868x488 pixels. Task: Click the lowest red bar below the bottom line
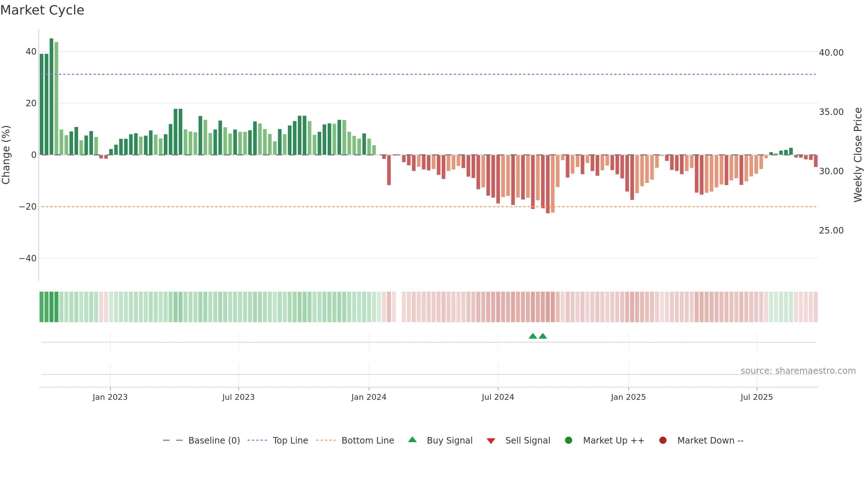click(548, 184)
